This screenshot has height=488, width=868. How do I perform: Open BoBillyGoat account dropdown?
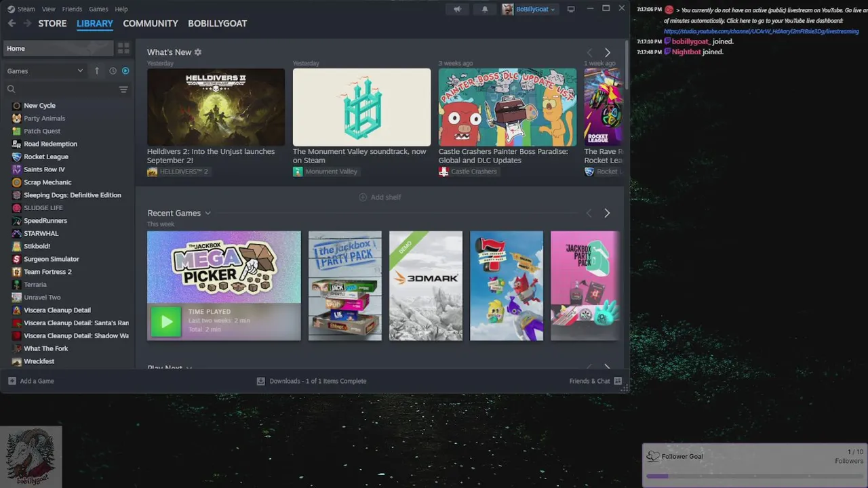coord(535,9)
